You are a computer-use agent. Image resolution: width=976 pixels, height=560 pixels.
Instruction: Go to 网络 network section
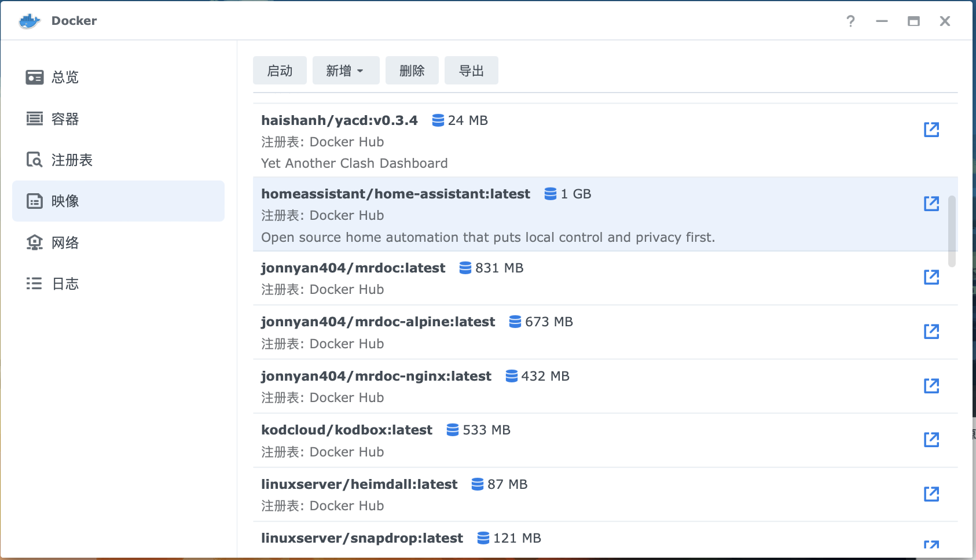[x=118, y=242]
